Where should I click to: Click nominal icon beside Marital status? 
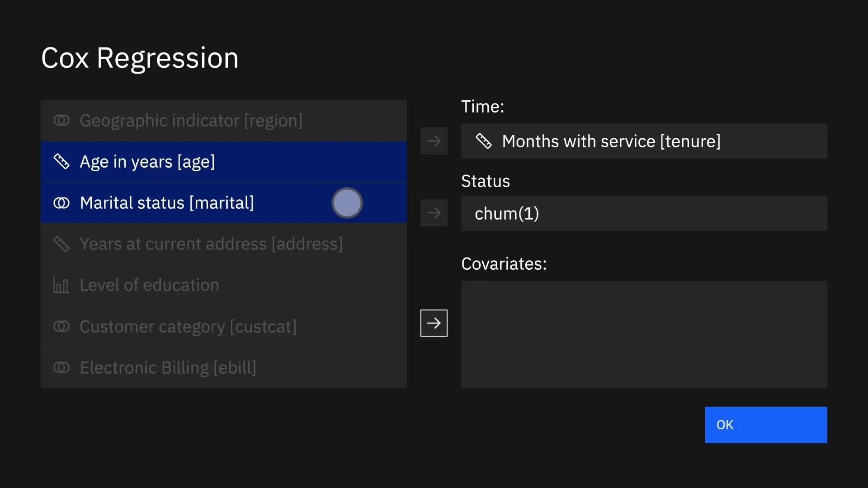point(61,203)
